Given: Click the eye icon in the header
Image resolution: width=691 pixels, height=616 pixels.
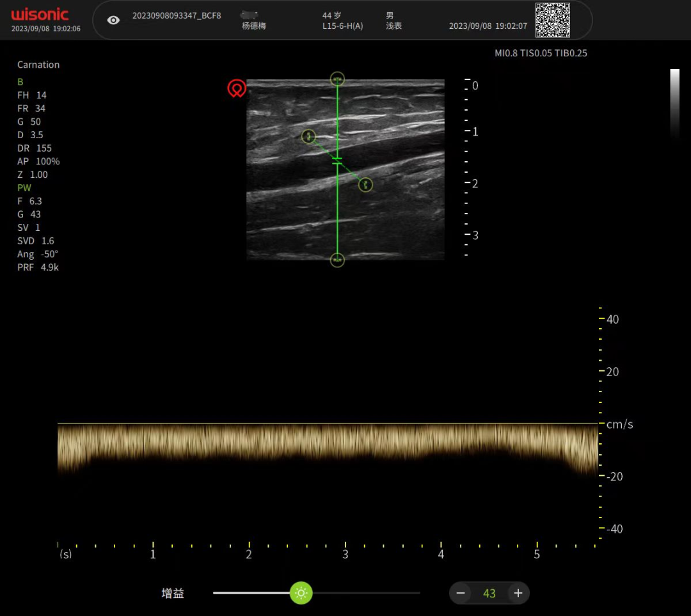Looking at the screenshot, I should (x=113, y=20).
